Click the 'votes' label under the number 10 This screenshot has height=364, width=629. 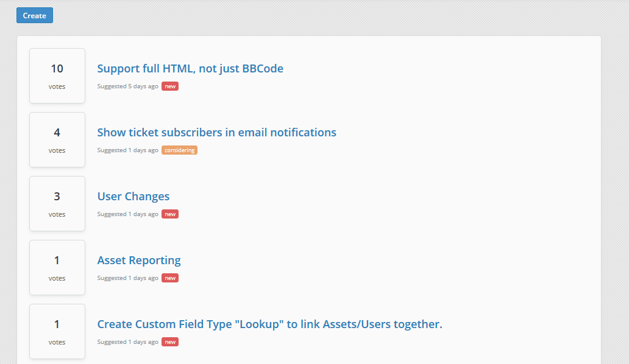(x=57, y=86)
